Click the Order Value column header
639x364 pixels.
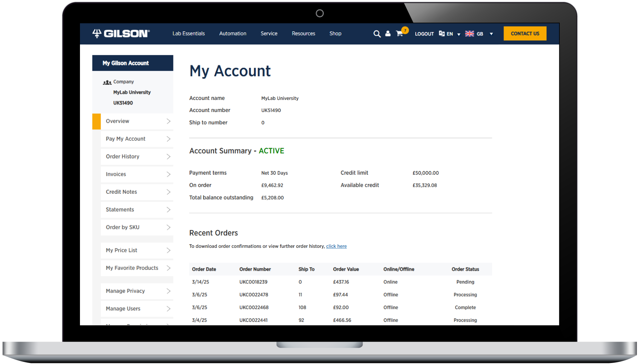pos(346,269)
